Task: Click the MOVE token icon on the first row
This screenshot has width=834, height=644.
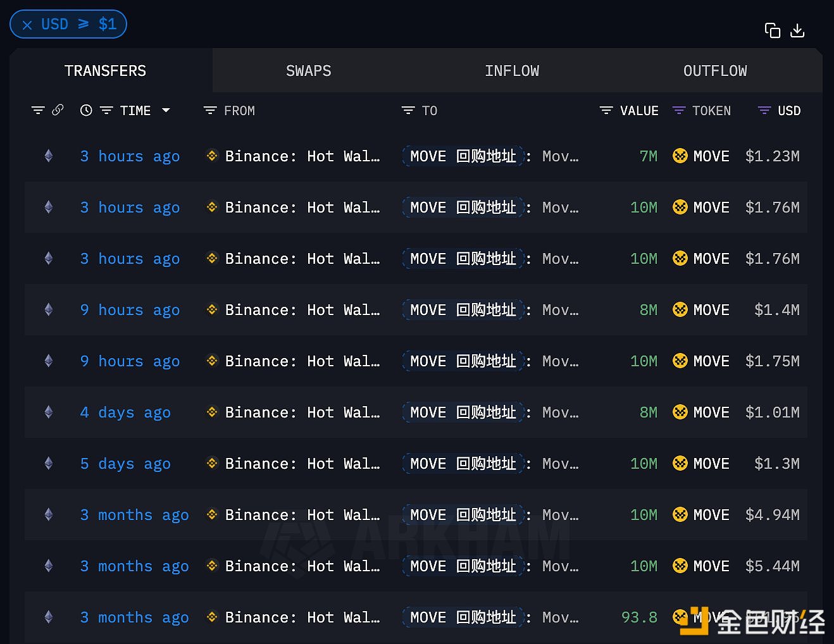Action: pyautogui.click(x=680, y=156)
